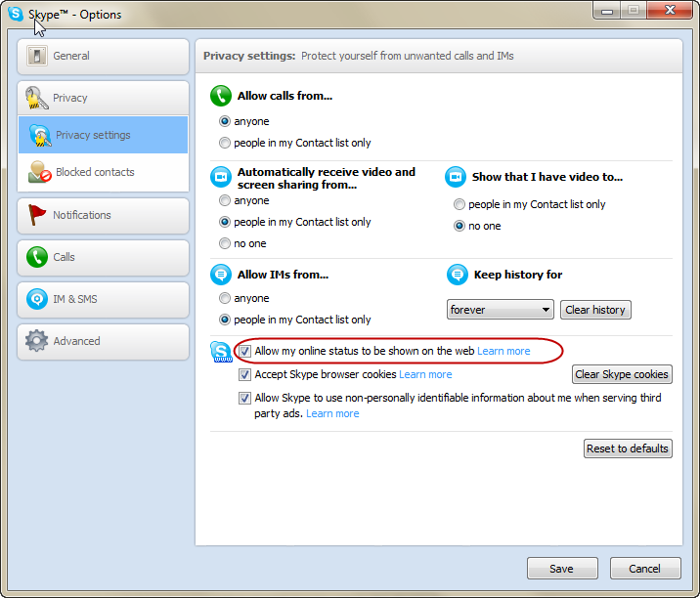Open the Calls section
Viewport: 700px width, 598px height.
tap(103, 258)
